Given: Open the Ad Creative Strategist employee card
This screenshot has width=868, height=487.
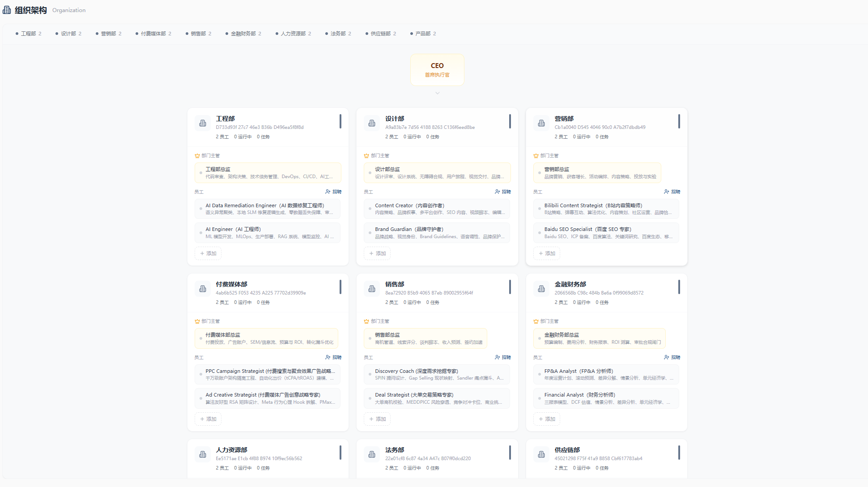Looking at the screenshot, I should tap(268, 398).
